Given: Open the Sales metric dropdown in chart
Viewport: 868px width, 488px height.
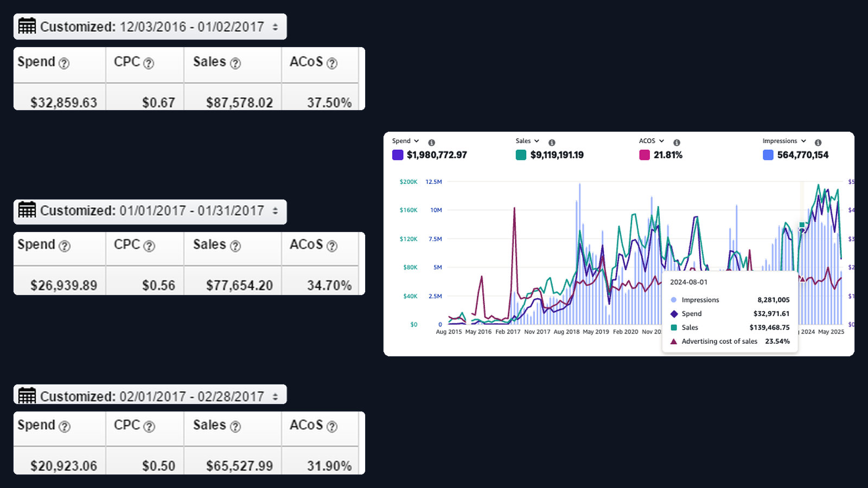Looking at the screenshot, I should [x=527, y=141].
